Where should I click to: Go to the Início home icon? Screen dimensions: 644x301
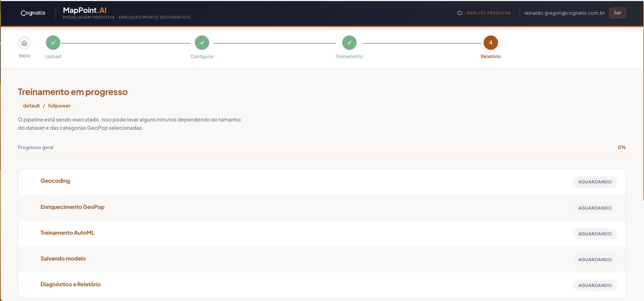24,43
